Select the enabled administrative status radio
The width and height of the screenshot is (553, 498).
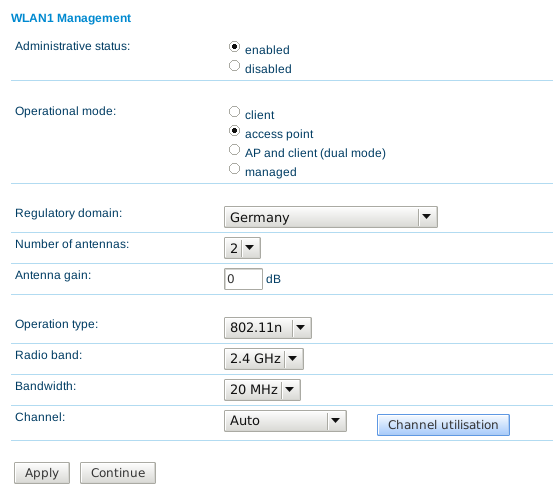pyautogui.click(x=234, y=47)
